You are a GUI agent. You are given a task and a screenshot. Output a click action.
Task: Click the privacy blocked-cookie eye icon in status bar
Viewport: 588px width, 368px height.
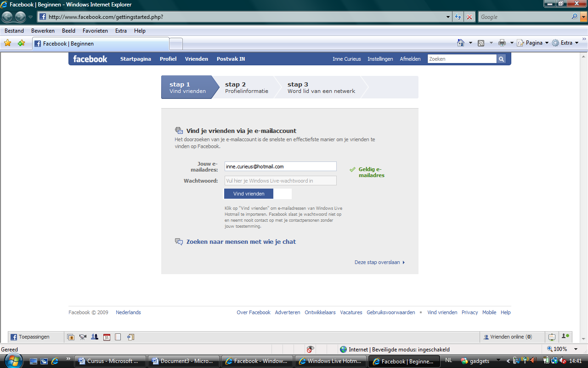(310, 349)
